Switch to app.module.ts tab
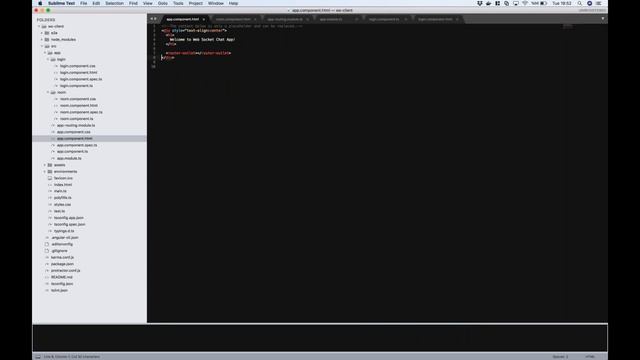 331,19
